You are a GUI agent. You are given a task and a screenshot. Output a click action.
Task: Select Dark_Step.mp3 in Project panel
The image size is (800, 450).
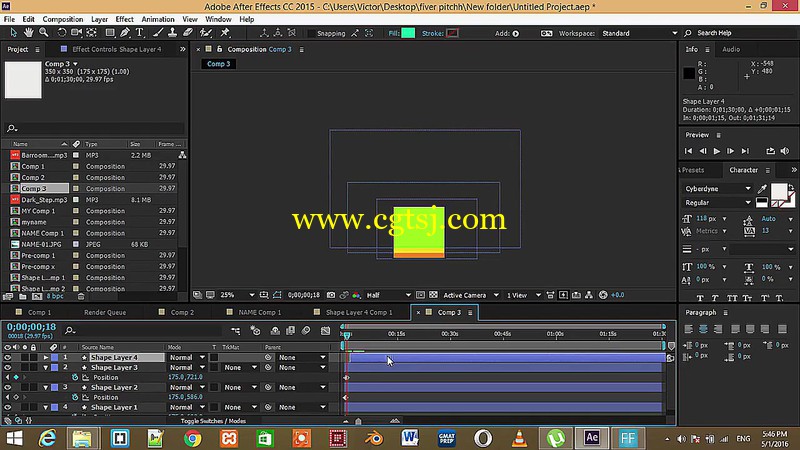click(44, 199)
